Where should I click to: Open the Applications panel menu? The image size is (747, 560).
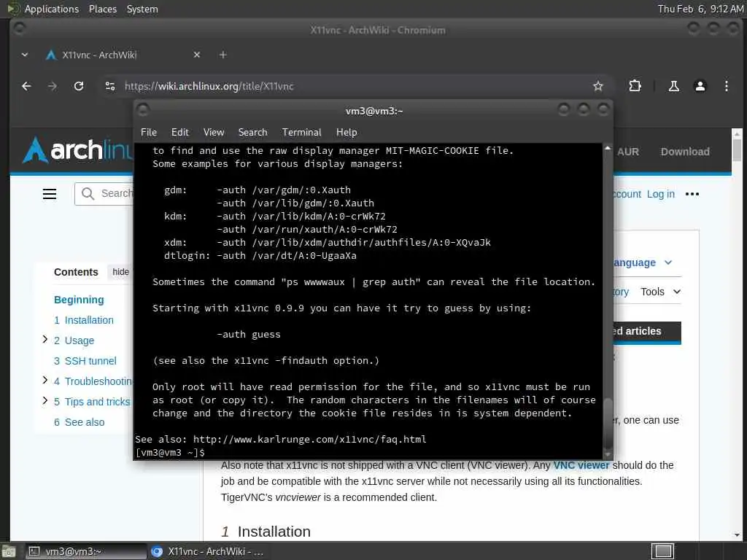(52, 9)
